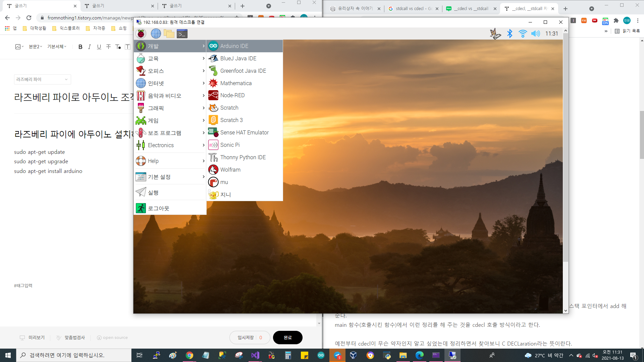Open the 라즈베리 파이 category dropdown
Image resolution: width=644 pixels, height=362 pixels.
[x=42, y=79]
